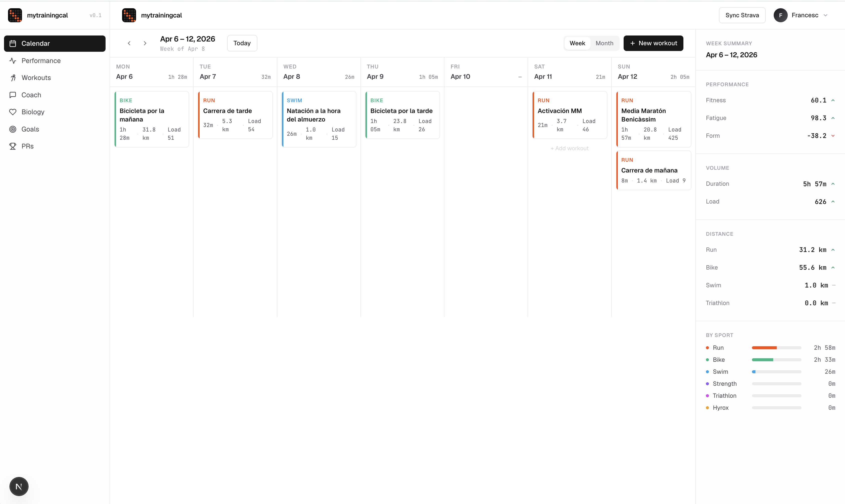Click the Form down-trend arrow
845x504 pixels.
(x=833, y=136)
